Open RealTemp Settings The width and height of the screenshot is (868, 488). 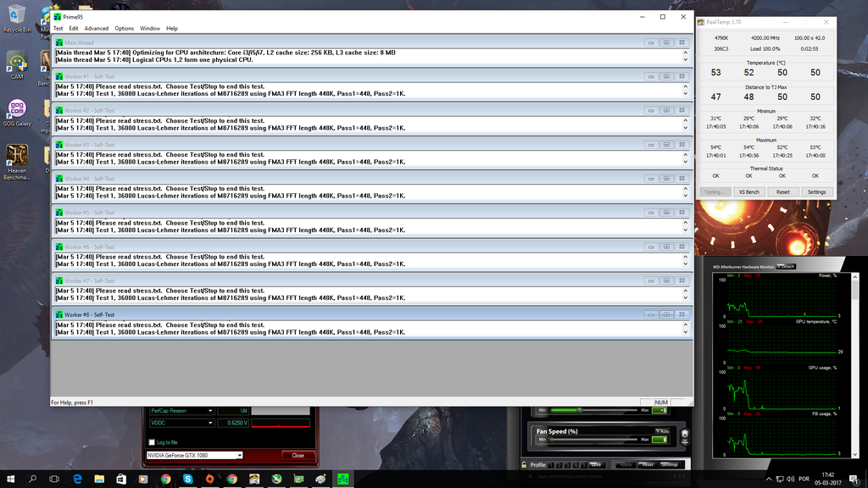coord(816,192)
